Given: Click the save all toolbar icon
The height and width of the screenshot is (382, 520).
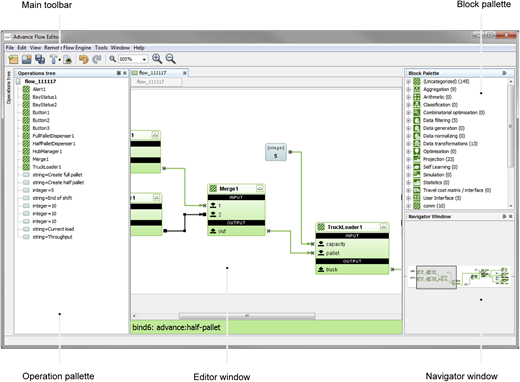Looking at the screenshot, I should tap(40, 59).
